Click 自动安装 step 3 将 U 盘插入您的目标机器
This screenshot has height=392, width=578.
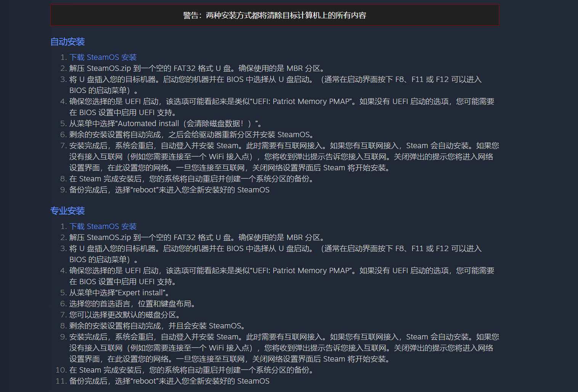276,85
